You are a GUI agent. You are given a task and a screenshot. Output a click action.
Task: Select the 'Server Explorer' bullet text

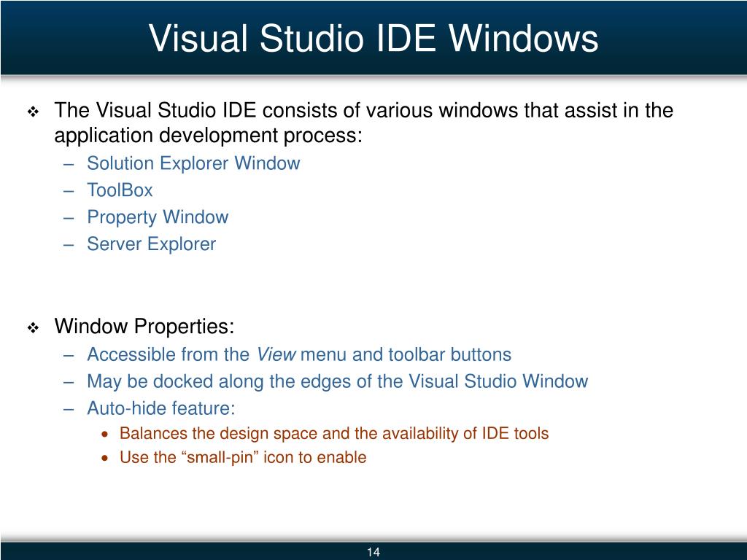click(x=152, y=244)
